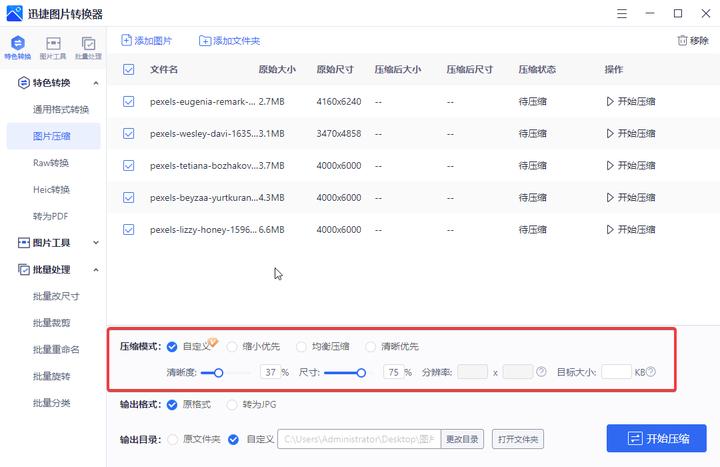Select 自定义 compression mode radio
This screenshot has height=467, width=720.
[172, 347]
